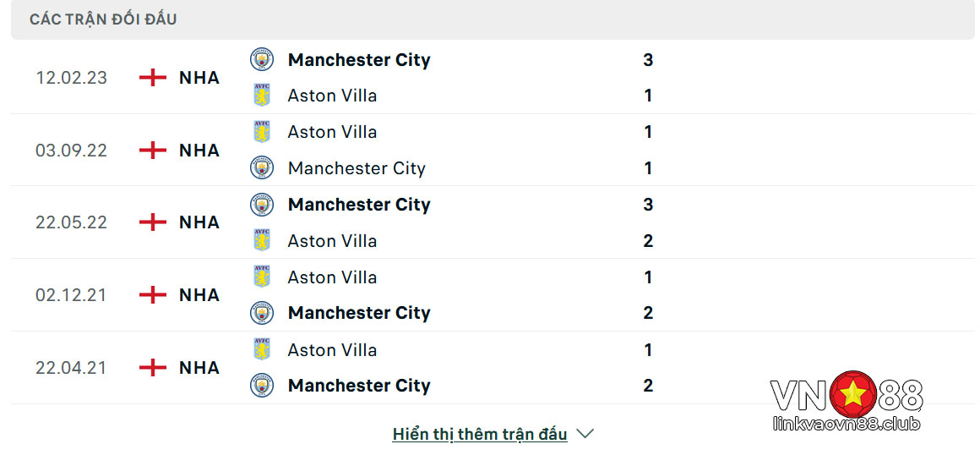Click England flag beside 02.12.21 date
This screenshot has height=455, width=980.
tap(153, 295)
